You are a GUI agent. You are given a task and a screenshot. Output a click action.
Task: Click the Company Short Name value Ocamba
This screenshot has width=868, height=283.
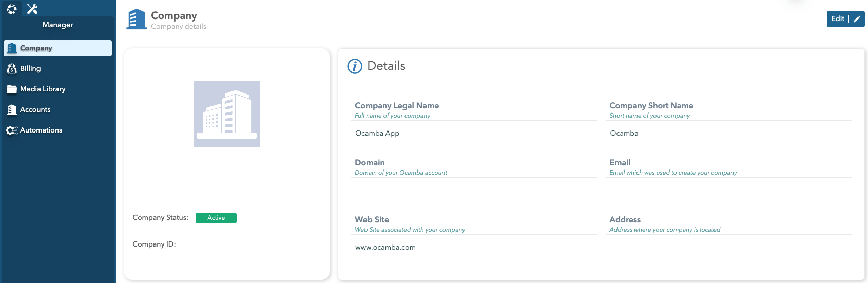tap(624, 134)
